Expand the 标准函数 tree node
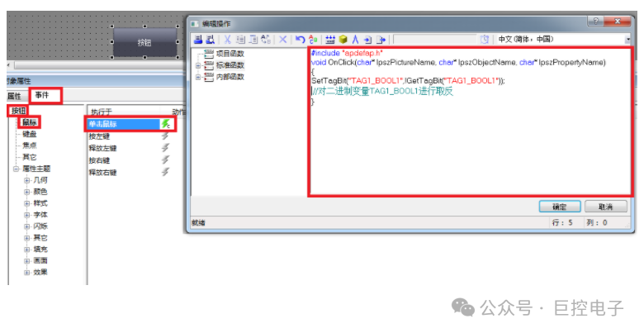644x333 pixels. coord(198,65)
